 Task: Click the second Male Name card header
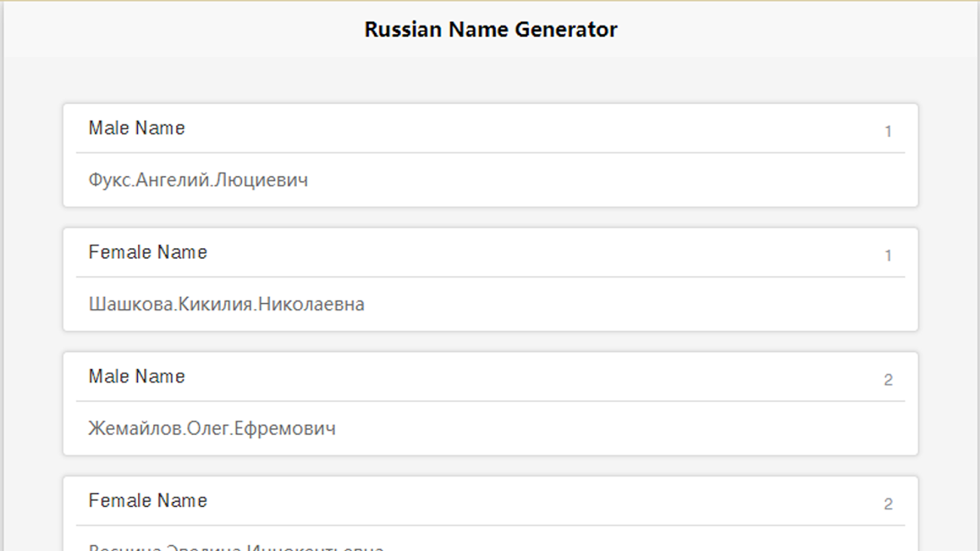pyautogui.click(x=136, y=377)
